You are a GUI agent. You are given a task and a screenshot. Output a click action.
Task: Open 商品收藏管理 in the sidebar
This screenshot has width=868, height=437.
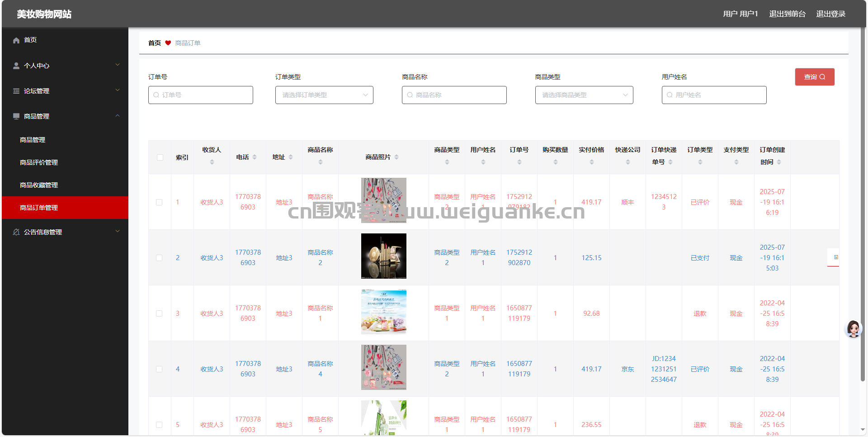65,185
